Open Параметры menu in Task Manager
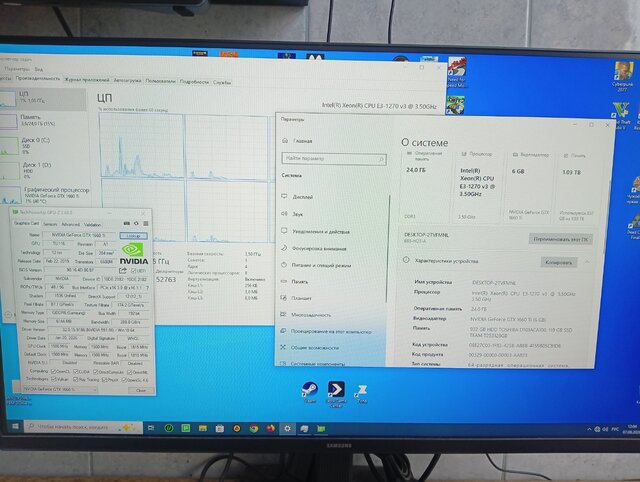 pyautogui.click(x=17, y=69)
